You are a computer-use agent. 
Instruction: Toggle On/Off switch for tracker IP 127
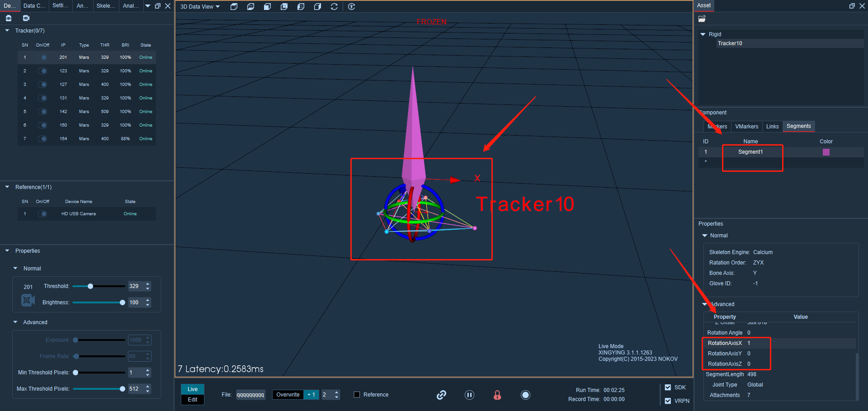pyautogui.click(x=42, y=85)
